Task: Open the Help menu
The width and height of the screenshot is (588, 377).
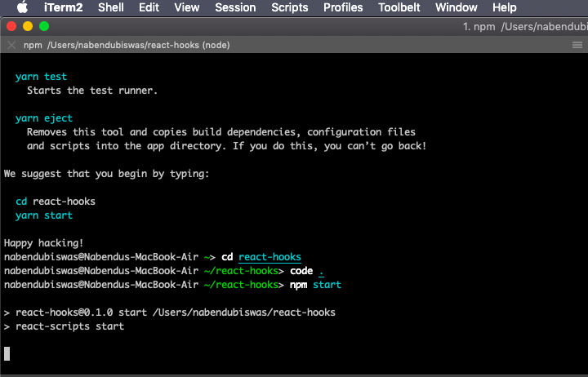Action: click(505, 7)
